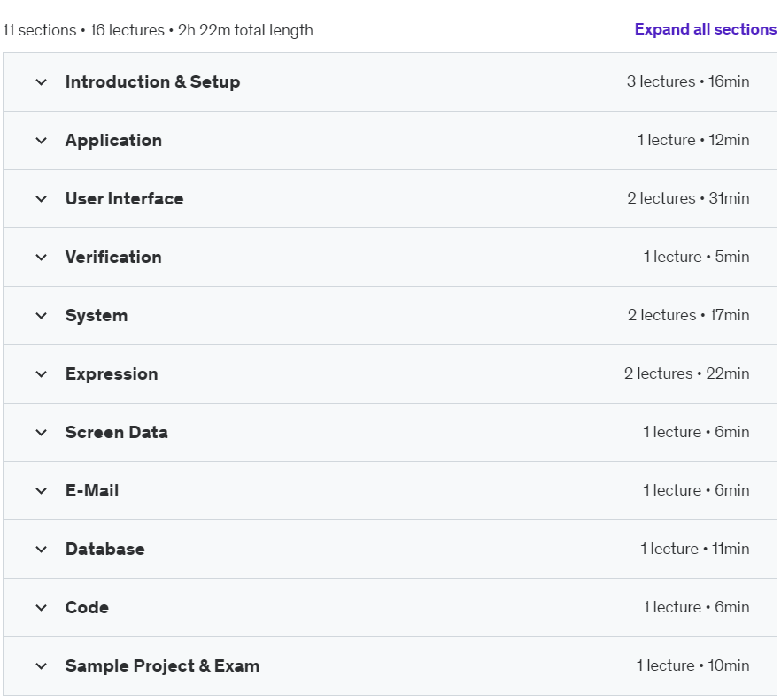Screen dimensions: 781x700
Task: Click the "E-Mail" section title
Action: pos(92,490)
